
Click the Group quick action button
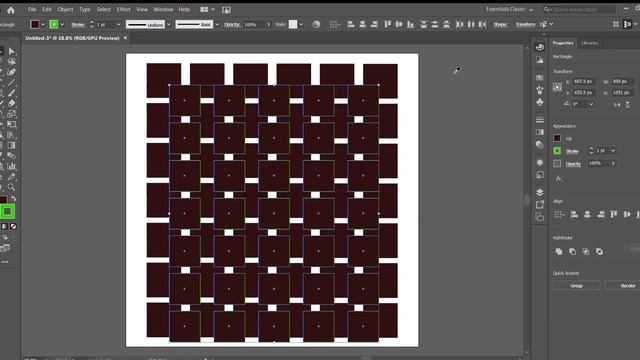(x=576, y=286)
